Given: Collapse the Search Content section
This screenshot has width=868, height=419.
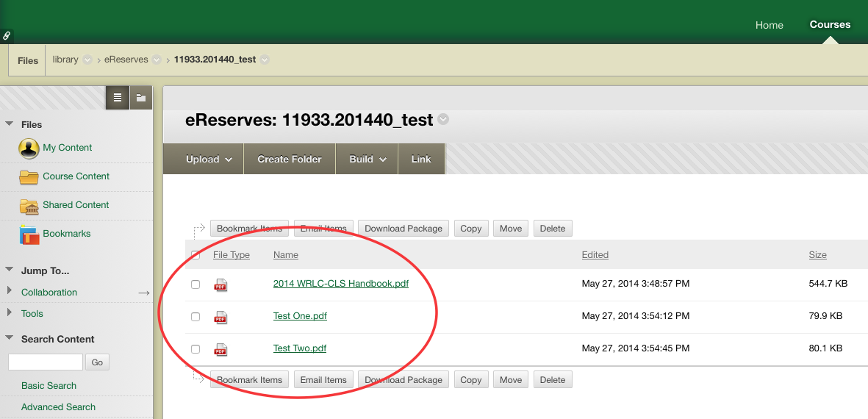Looking at the screenshot, I should 9,337.
